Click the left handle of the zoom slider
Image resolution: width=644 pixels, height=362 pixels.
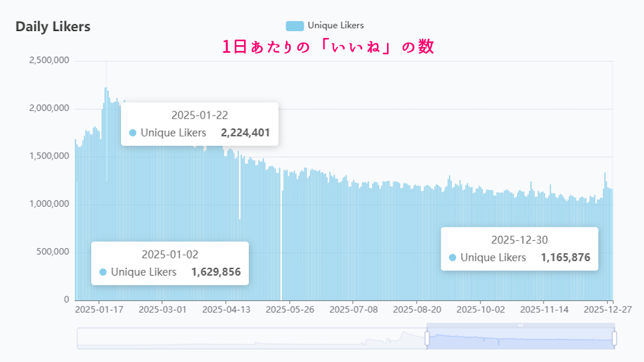pyautogui.click(x=426, y=338)
